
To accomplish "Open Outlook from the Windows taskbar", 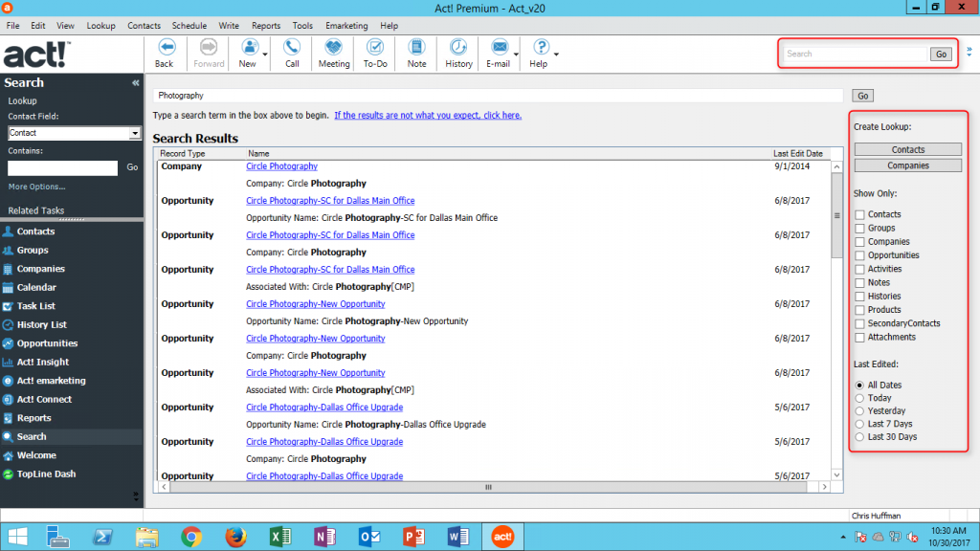I will point(369,537).
